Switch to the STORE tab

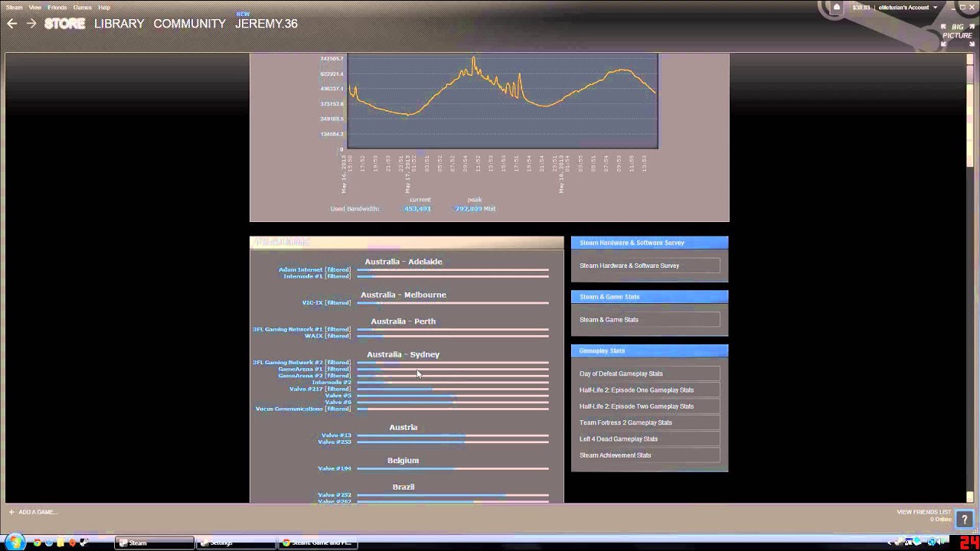tap(64, 24)
